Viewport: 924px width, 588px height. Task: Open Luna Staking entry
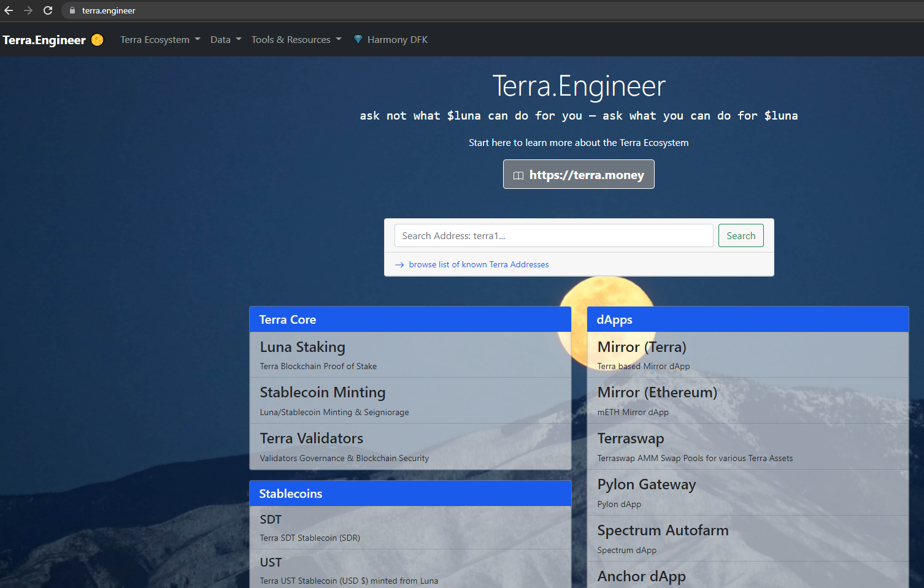pos(410,354)
